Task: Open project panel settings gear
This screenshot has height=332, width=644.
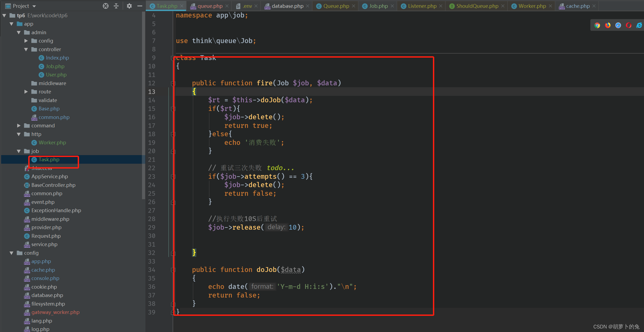Action: (129, 6)
